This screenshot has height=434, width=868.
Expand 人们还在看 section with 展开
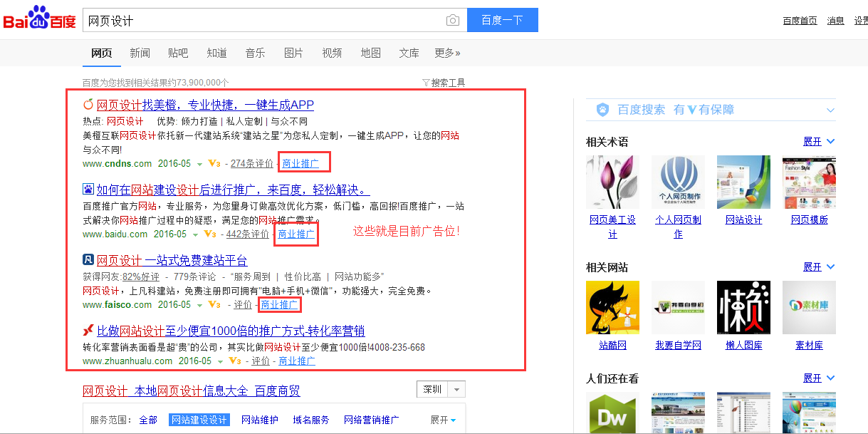(x=819, y=378)
